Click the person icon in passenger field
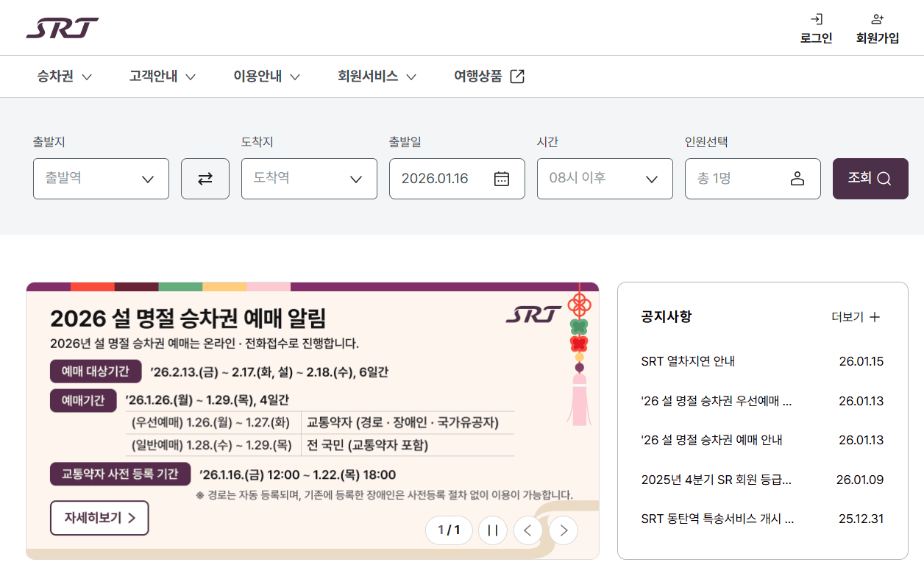Viewport: 924px width, 576px height. tap(797, 179)
